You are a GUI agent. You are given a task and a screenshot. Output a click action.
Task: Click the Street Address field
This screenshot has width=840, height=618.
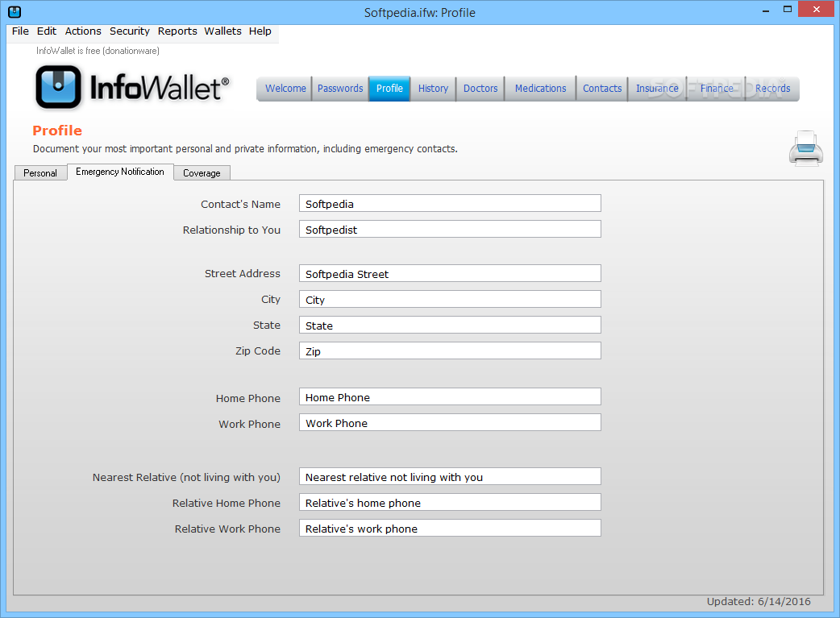click(x=450, y=274)
